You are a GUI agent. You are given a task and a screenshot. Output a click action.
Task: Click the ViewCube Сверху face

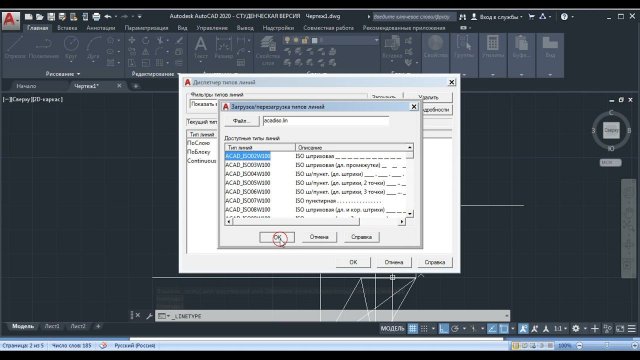611,130
